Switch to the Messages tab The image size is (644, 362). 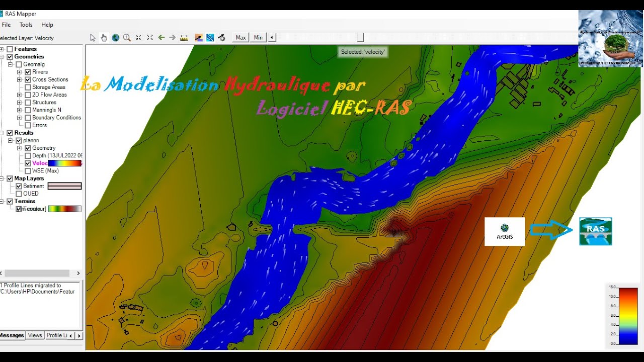coord(12,335)
